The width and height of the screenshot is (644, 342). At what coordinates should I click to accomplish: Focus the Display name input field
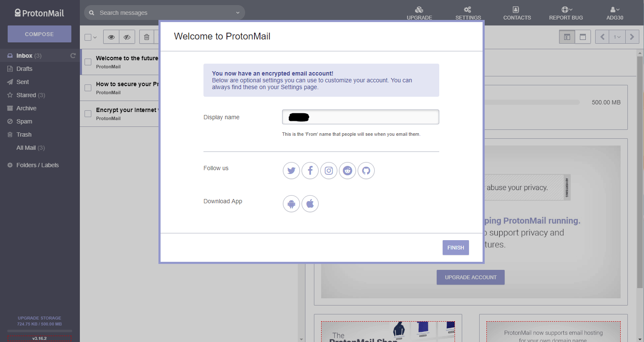pos(361,117)
